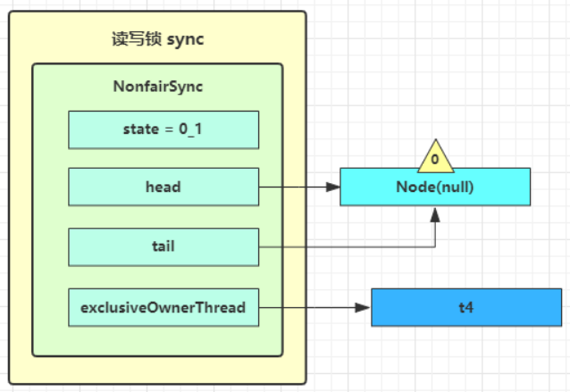Image resolution: width=570 pixels, height=392 pixels.
Task: Click the arrowhead pointing into t4 box
Action: (x=364, y=308)
